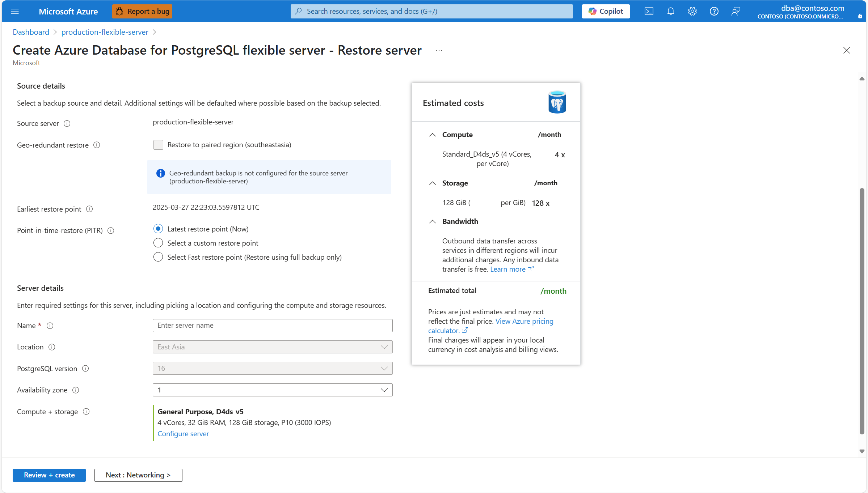Click info icon beside Compute + storage
The image size is (868, 493).
[86, 412]
